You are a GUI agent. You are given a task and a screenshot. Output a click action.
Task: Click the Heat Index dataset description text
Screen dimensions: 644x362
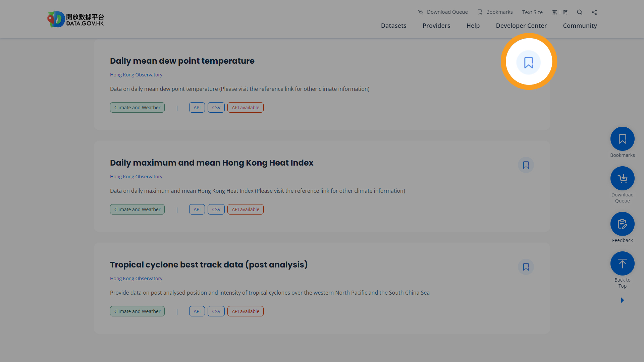click(258, 191)
